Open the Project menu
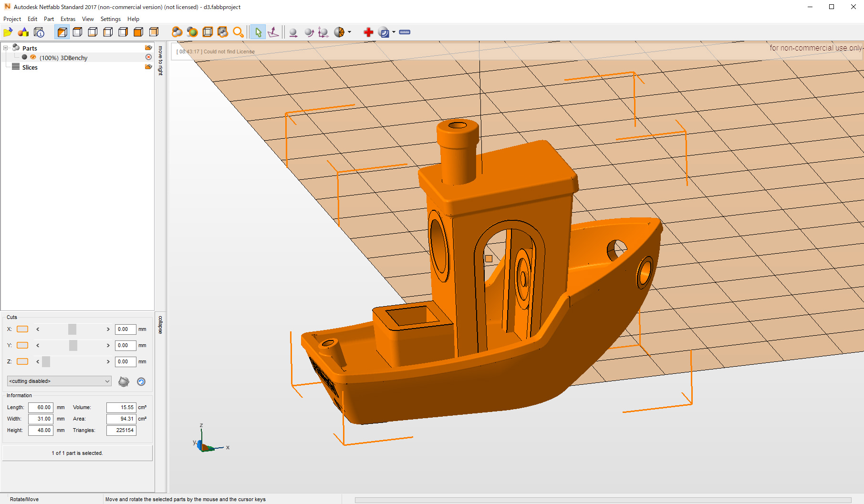Viewport: 864px width, 504px height. 12,19
